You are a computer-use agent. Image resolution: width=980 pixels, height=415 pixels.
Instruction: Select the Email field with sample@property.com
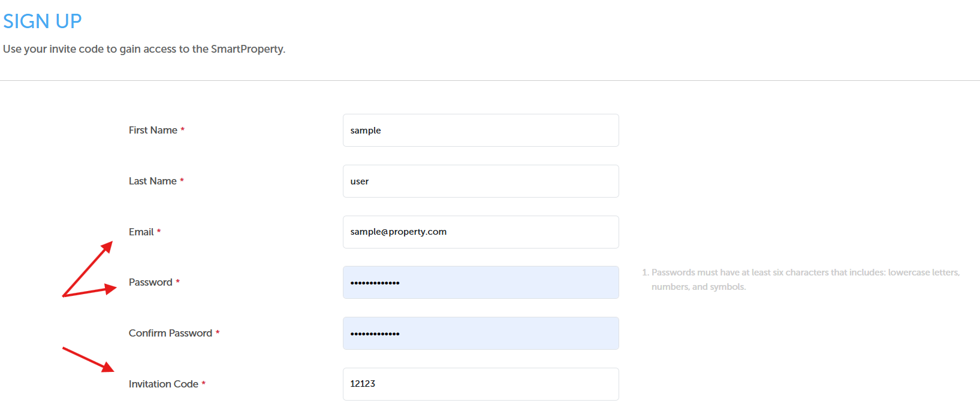click(481, 232)
